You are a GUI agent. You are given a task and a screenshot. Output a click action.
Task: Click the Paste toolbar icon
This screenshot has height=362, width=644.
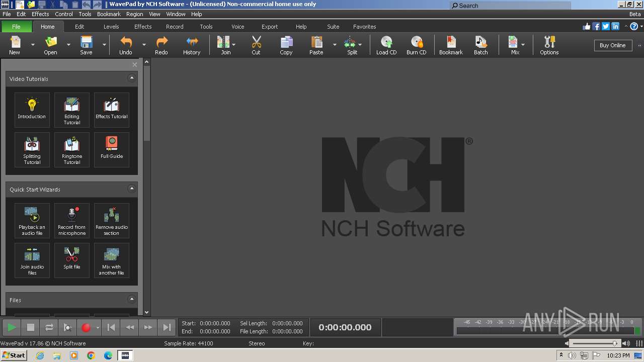tap(316, 45)
